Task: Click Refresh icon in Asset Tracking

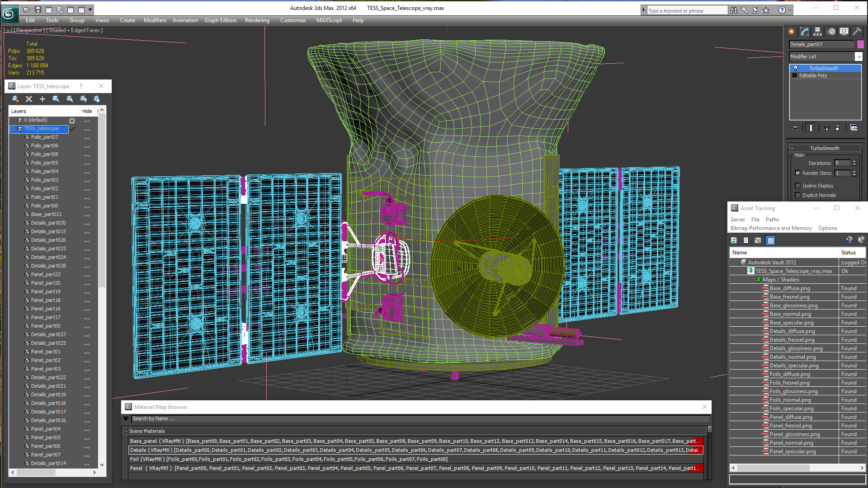Action: coord(734,240)
